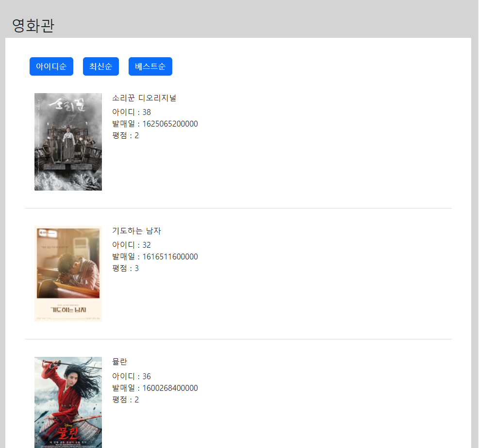Image resolution: width=479 pixels, height=448 pixels.
Task: Click the text 아이디 : 32
Action: (132, 245)
